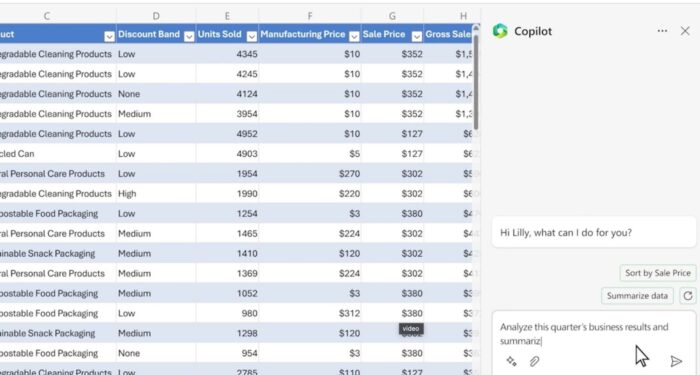Open the Discount Band filter dropdown
700x375 pixels.
point(189,37)
